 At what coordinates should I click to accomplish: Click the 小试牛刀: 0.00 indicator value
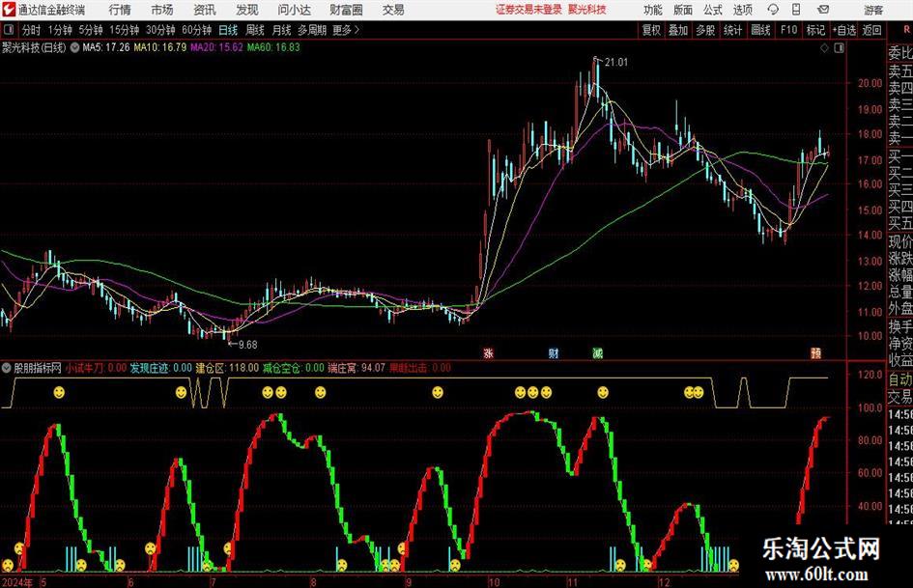coord(96,368)
